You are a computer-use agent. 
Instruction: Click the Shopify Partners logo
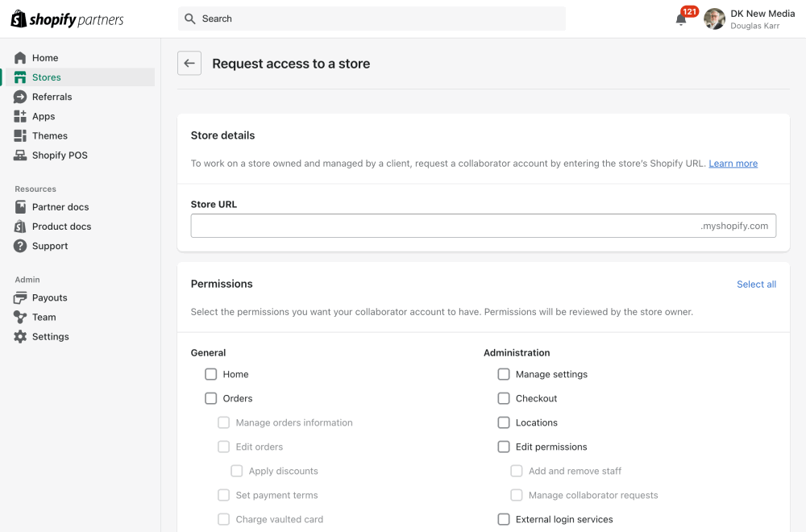point(68,19)
